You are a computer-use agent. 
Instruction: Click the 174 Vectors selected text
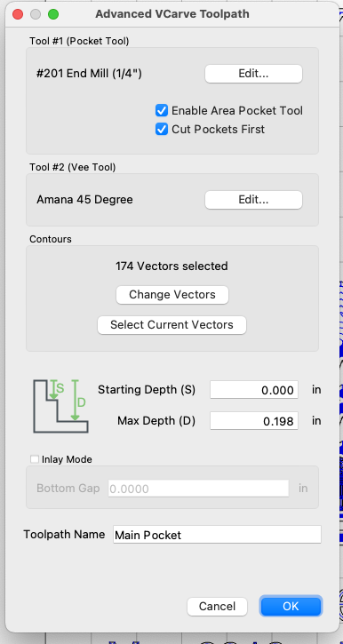click(171, 266)
